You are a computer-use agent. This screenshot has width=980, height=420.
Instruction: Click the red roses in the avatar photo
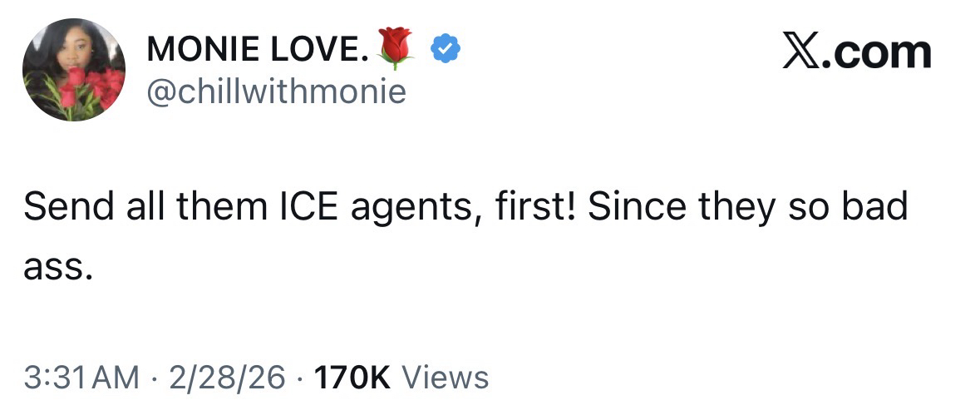(x=92, y=87)
